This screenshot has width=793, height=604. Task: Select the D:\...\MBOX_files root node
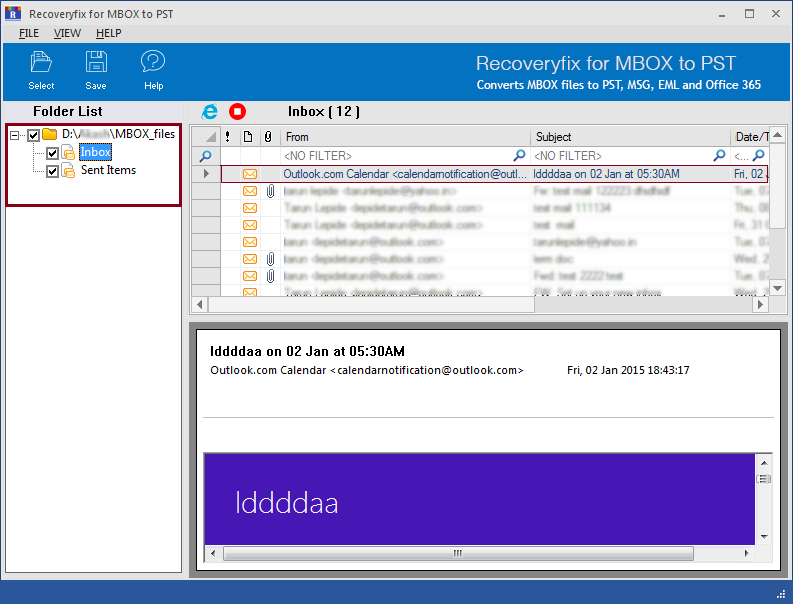click(118, 134)
